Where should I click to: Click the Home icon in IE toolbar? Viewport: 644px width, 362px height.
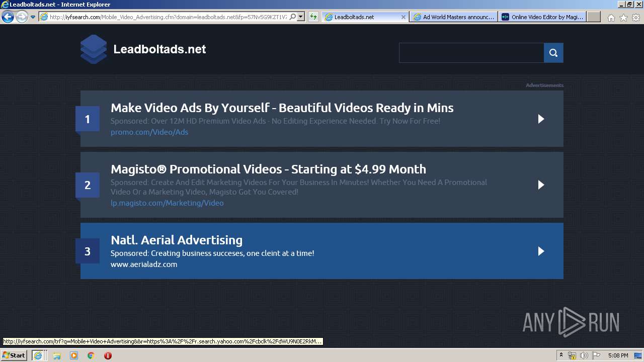(611, 18)
